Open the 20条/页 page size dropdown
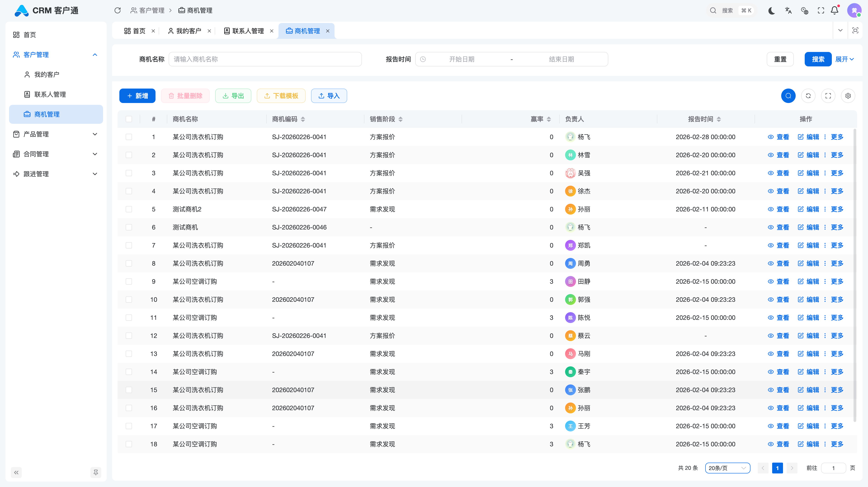Image resolution: width=868 pixels, height=487 pixels. (x=727, y=468)
